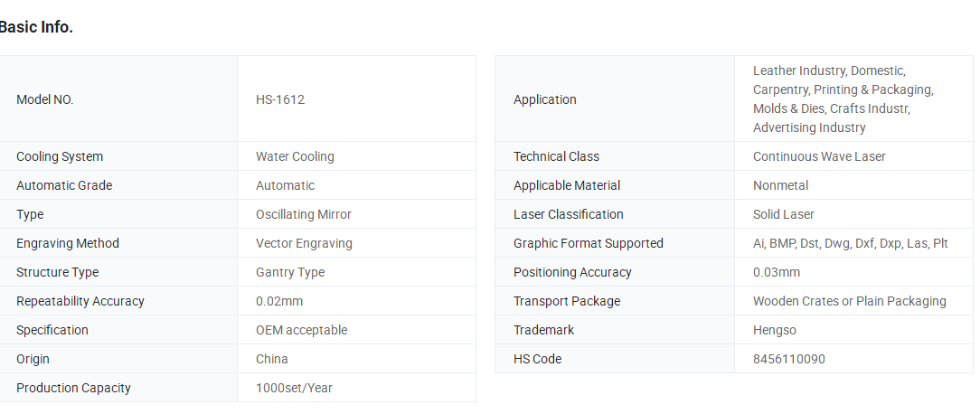Click the Wooden Crates packaging value

click(850, 301)
